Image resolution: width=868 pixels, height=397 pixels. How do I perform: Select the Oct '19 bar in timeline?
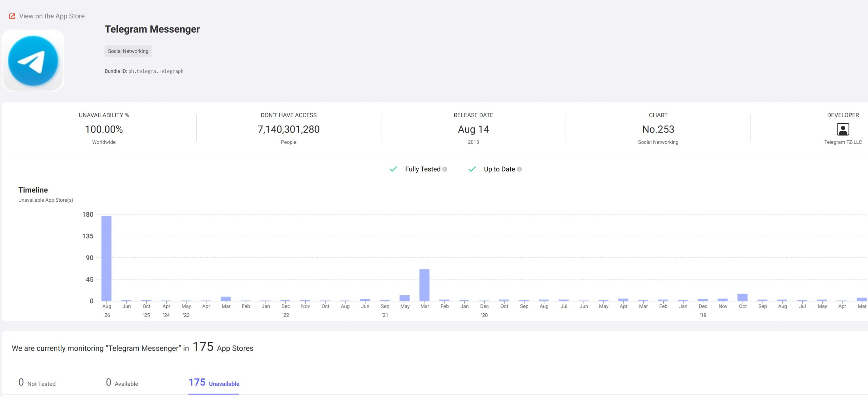[743, 297]
